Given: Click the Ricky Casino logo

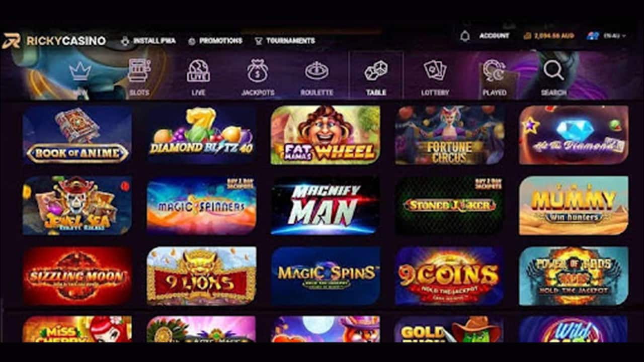Looking at the screenshot, I should click(54, 41).
